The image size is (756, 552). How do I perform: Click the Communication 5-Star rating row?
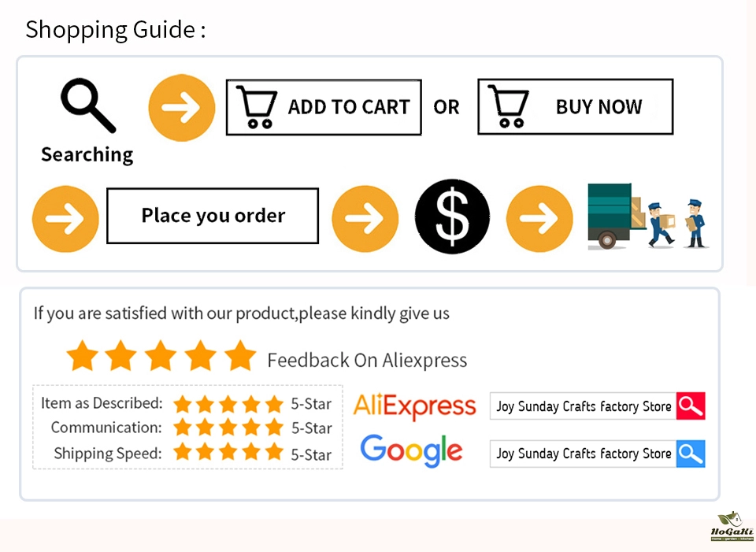tap(228, 428)
